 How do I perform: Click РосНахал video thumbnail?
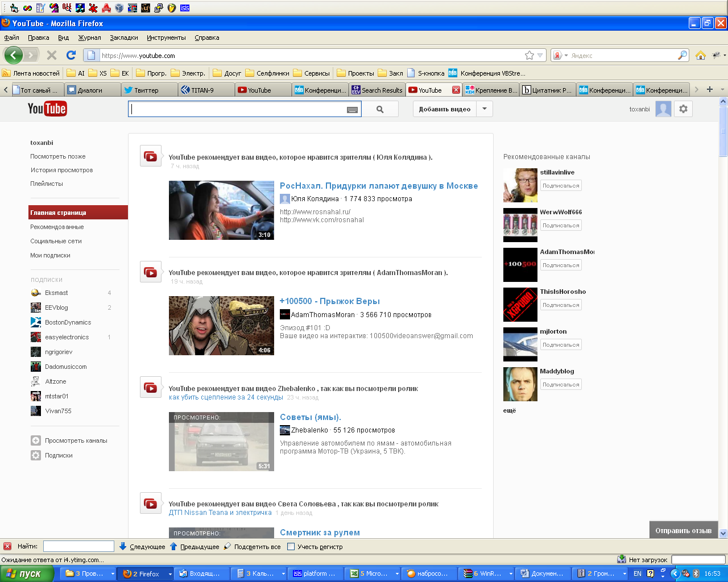click(x=221, y=210)
